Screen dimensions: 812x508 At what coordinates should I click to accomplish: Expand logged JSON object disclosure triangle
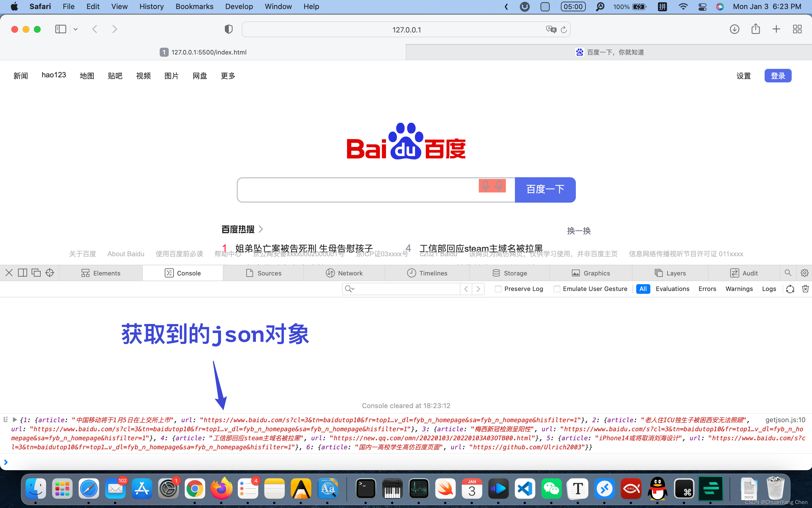[x=15, y=420]
